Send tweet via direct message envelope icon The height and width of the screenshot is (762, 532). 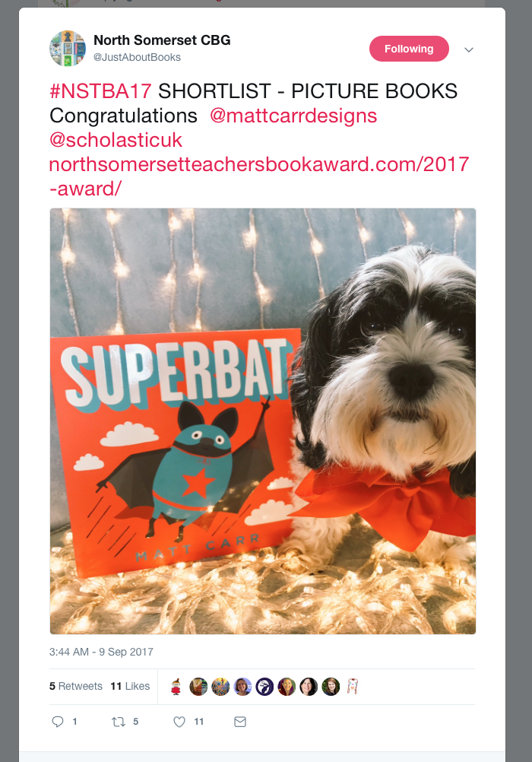click(x=240, y=722)
